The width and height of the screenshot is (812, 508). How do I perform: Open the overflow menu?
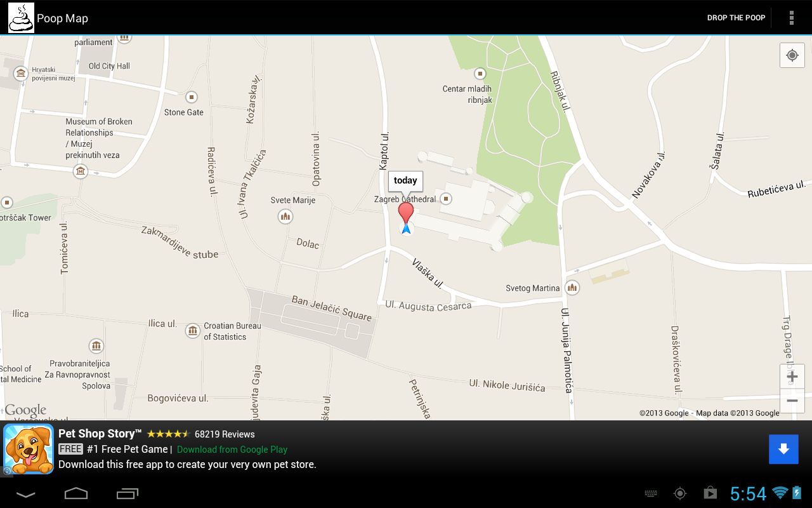pos(792,17)
